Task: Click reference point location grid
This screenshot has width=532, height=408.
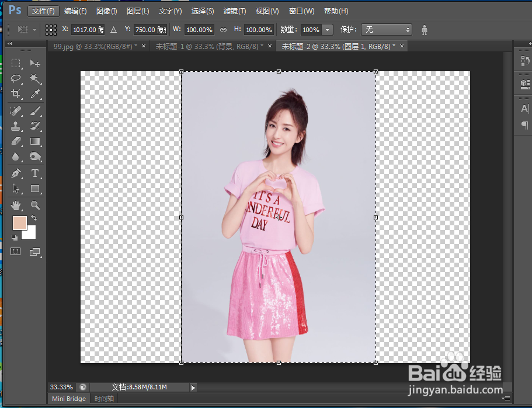Action: (51, 30)
